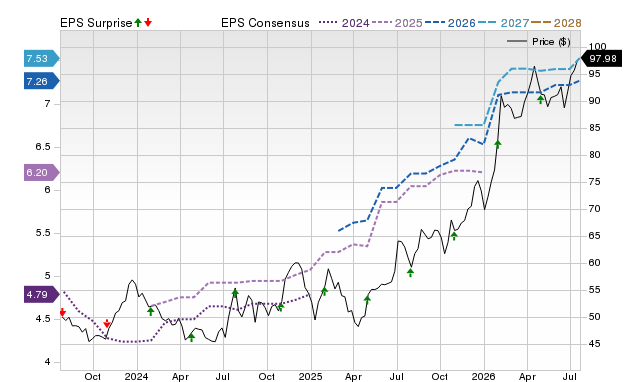The image size is (640, 382).
Task: Click the red surprise arrow at the chart's far-left edge
Action: [x=62, y=312]
